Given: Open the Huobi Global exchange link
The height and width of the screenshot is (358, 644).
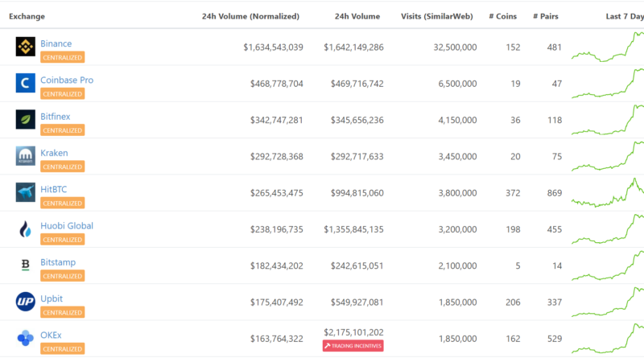Looking at the screenshot, I should pyautogui.click(x=67, y=226).
